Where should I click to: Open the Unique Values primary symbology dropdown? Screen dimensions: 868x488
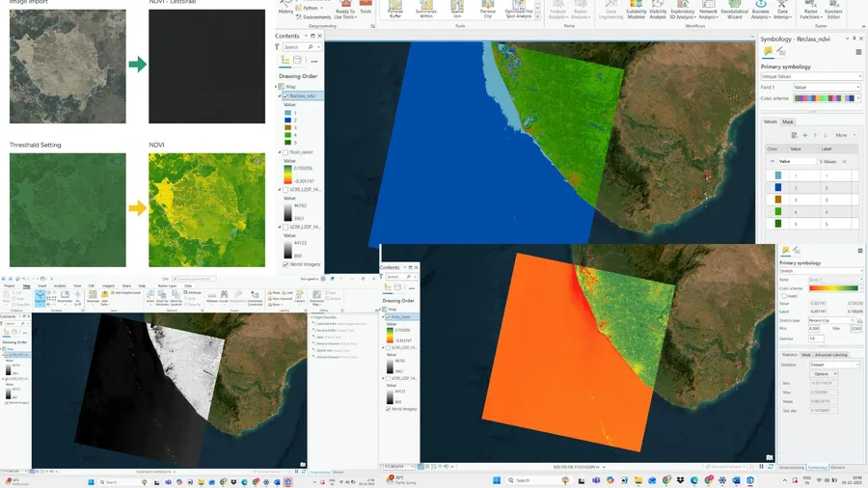811,76
